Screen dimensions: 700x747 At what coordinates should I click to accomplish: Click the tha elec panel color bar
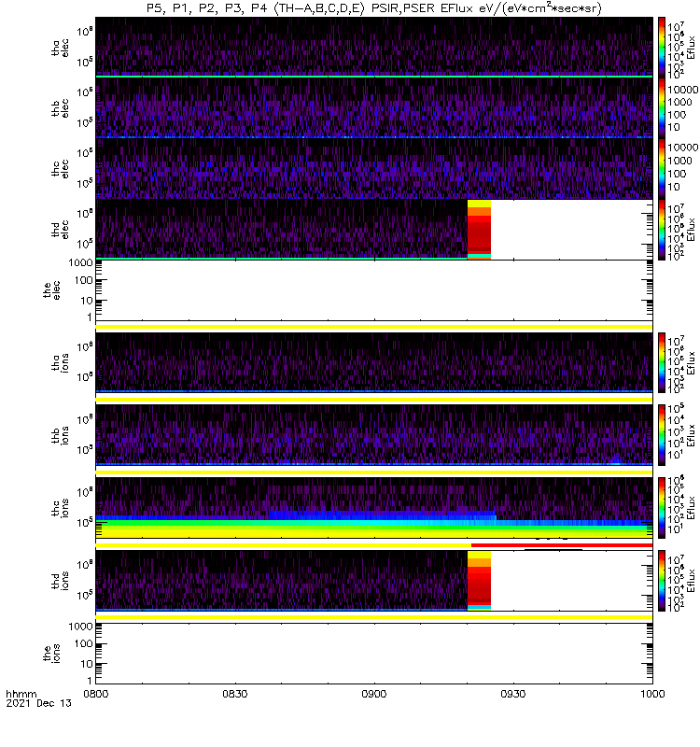[x=662, y=48]
